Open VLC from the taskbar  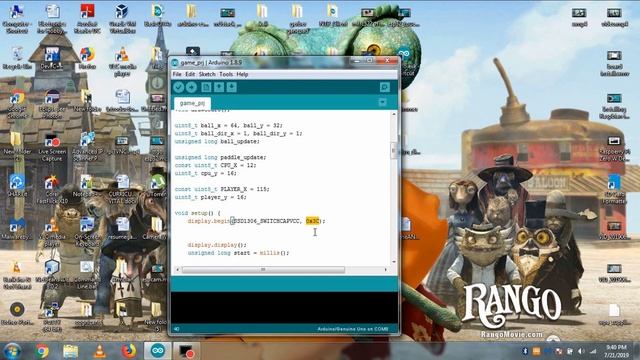pyautogui.click(x=100, y=351)
